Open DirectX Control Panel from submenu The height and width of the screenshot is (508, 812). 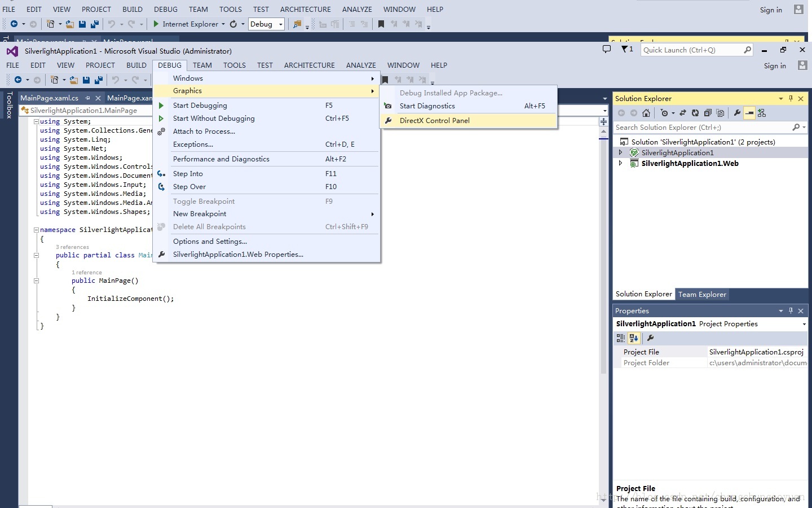pos(469,121)
